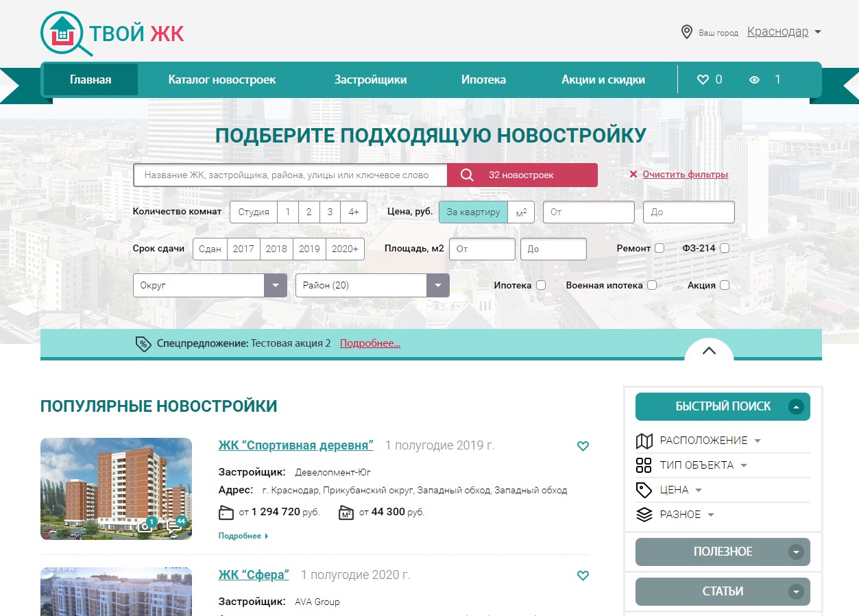859x616 pixels.
Task: Select 2 rooms option
Action: 309,212
